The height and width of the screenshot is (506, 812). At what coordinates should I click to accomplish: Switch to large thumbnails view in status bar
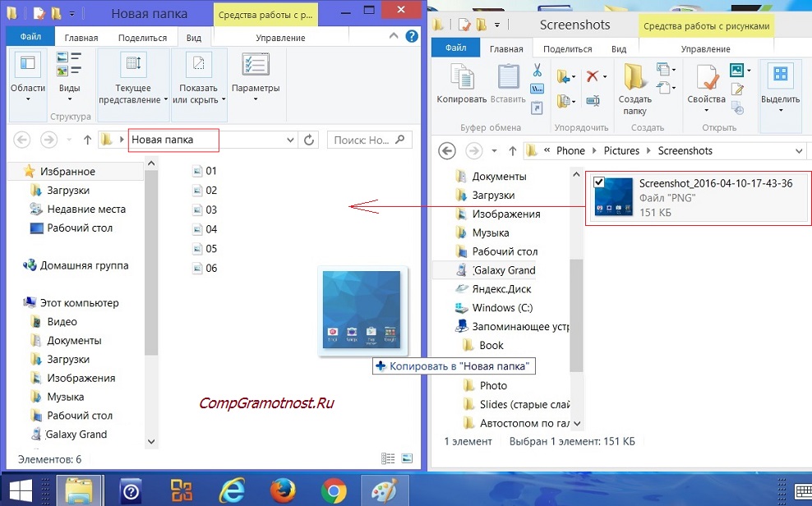click(407, 458)
